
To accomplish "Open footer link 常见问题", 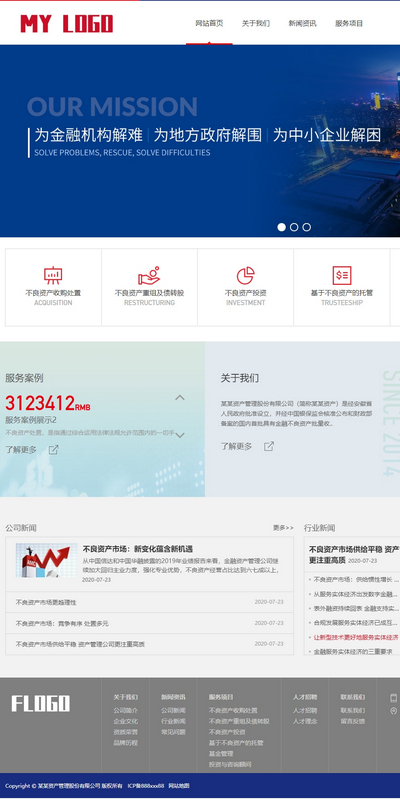I will tap(173, 732).
